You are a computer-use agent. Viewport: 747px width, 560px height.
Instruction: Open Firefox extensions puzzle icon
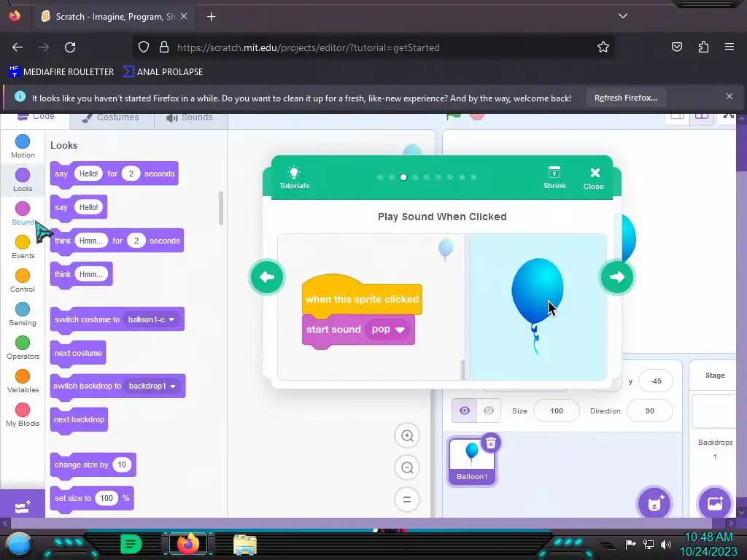pos(703,47)
